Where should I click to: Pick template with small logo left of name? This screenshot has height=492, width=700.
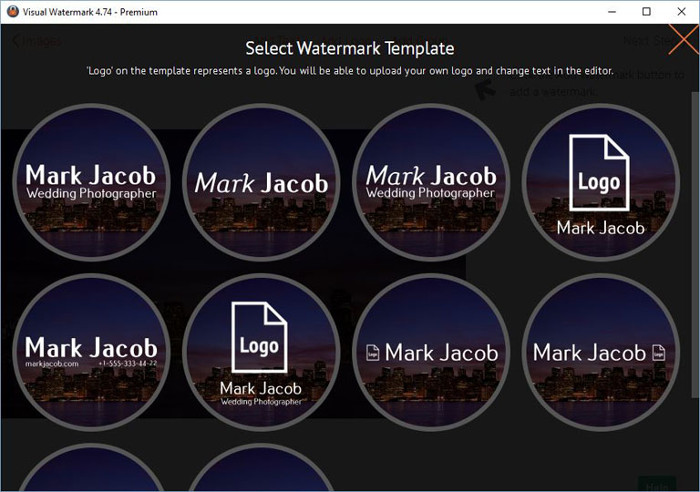[431, 352]
